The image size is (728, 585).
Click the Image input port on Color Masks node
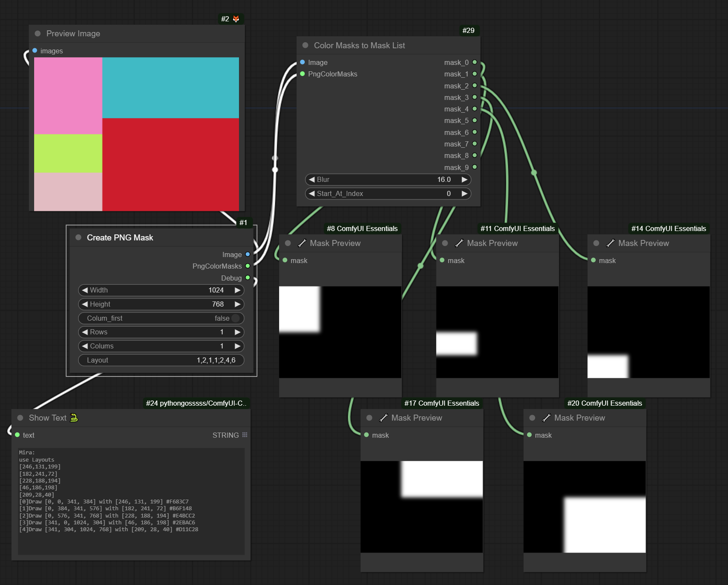click(x=303, y=62)
